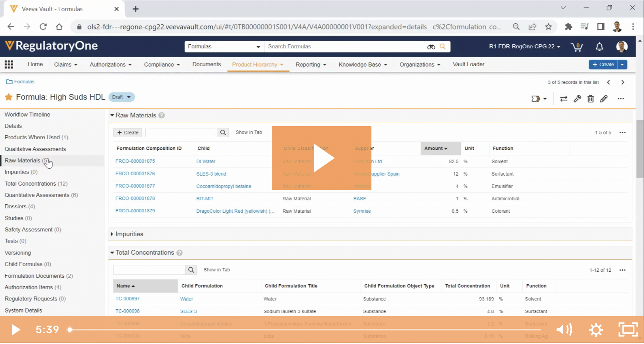Open the Reporting menu
The width and height of the screenshot is (644, 344).
point(311,65)
